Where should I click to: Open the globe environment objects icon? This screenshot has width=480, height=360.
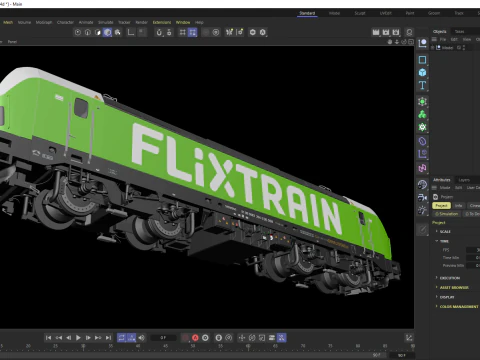422,184
